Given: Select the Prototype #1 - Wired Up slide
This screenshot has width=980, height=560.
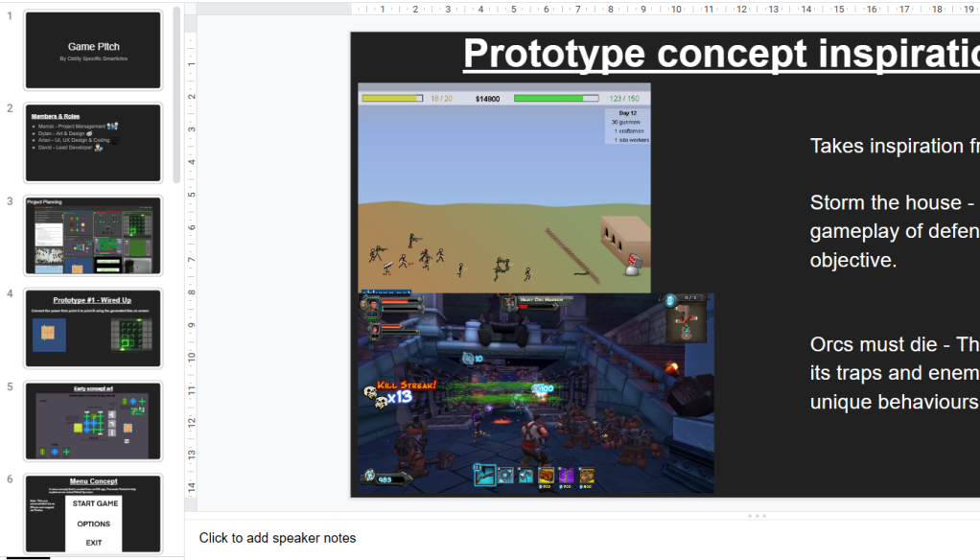Looking at the screenshot, I should [x=93, y=328].
